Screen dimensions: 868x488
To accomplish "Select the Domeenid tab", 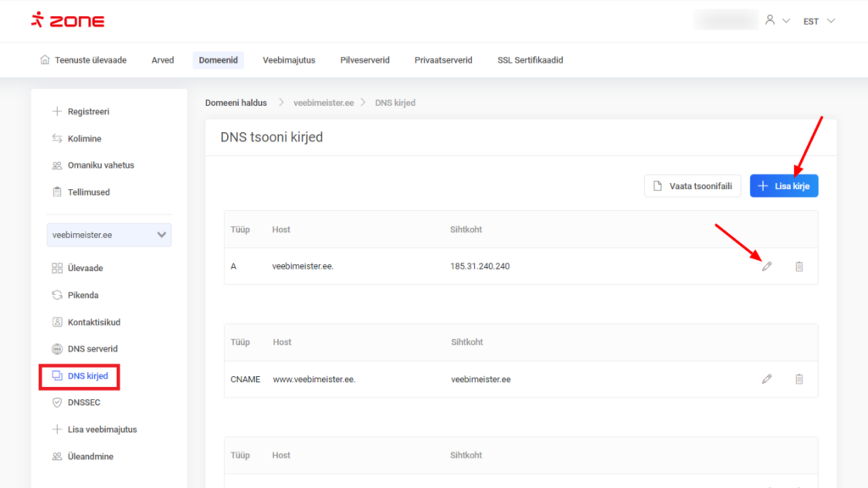I will [x=218, y=60].
